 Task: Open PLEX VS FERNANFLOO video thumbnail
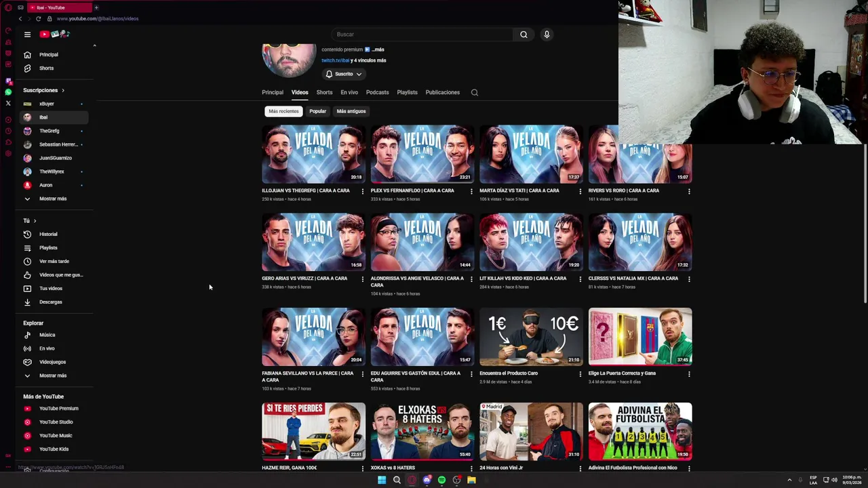(x=422, y=154)
